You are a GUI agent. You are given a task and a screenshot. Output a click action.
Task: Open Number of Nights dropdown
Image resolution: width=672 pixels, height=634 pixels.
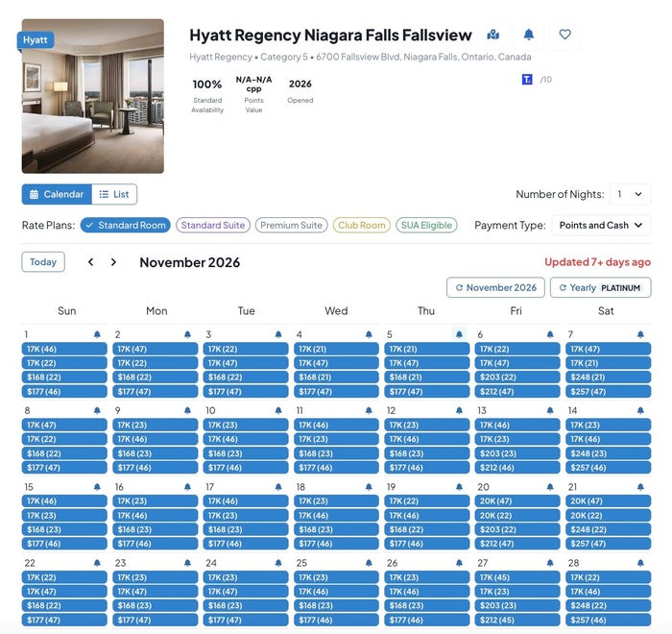pos(631,194)
